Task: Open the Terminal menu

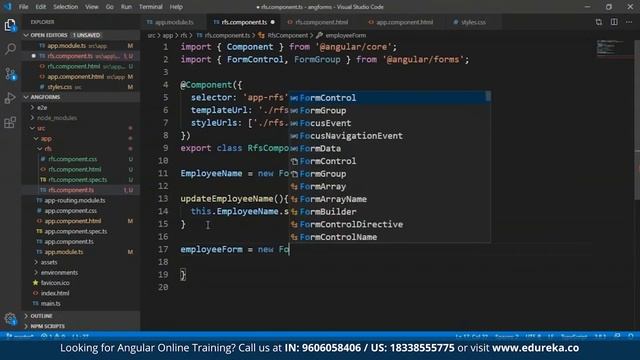Action: pos(151,7)
